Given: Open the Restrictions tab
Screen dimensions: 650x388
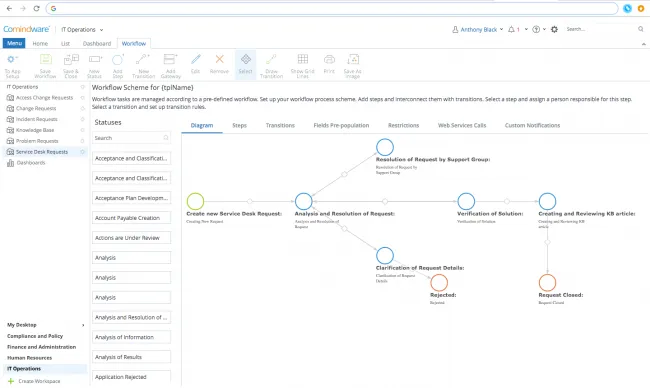Looking at the screenshot, I should coord(403,125).
